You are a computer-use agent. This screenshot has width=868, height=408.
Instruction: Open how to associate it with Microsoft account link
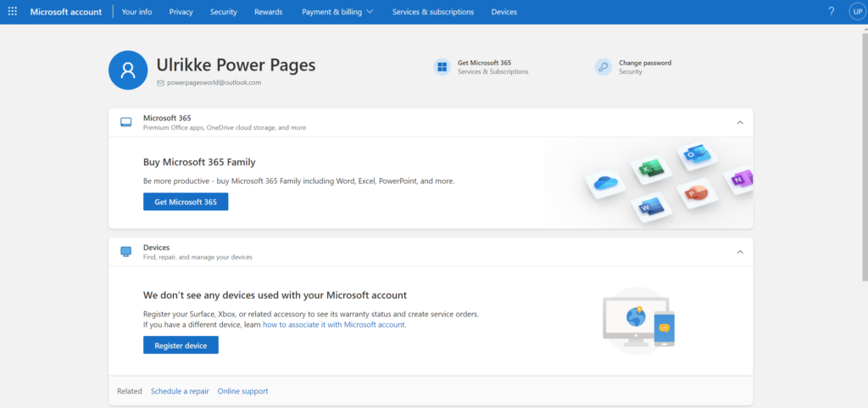334,324
